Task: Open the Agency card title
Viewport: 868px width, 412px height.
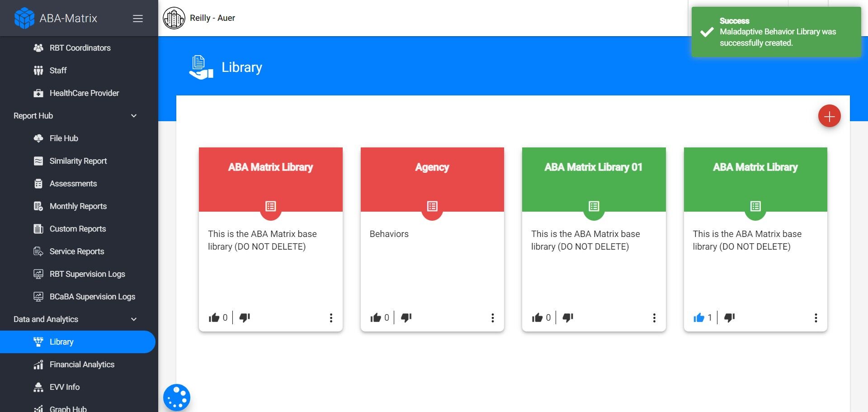Action: (432, 167)
